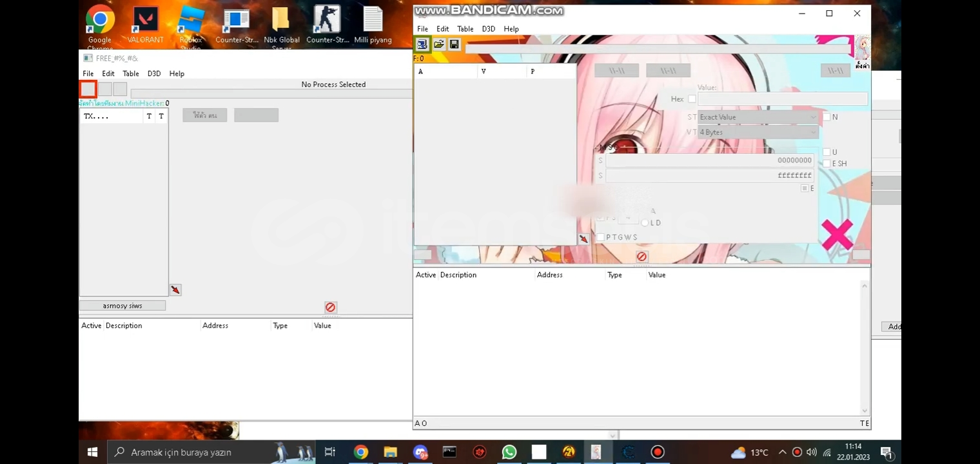980x464 pixels.
Task: Click the red no-entry icon in the anime-skinned window
Action: point(642,256)
